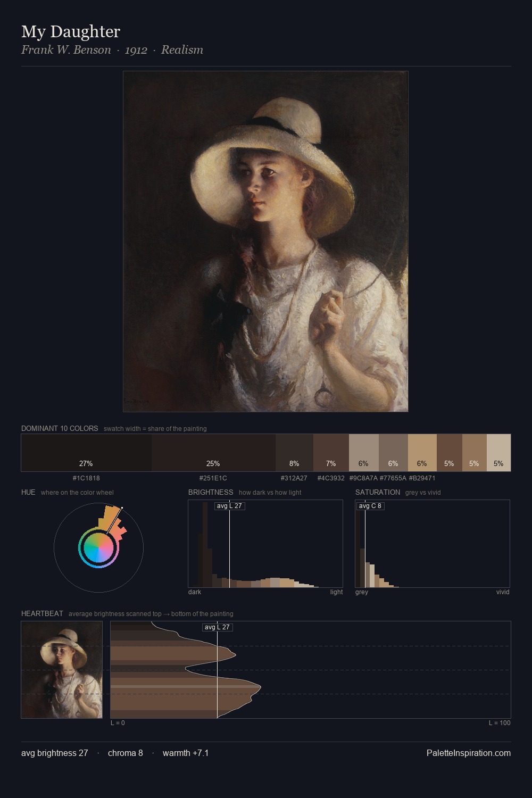Screen dimensions: 532x798
Task: Click the 'SATURATION' section heading
Action: pyautogui.click(x=378, y=492)
